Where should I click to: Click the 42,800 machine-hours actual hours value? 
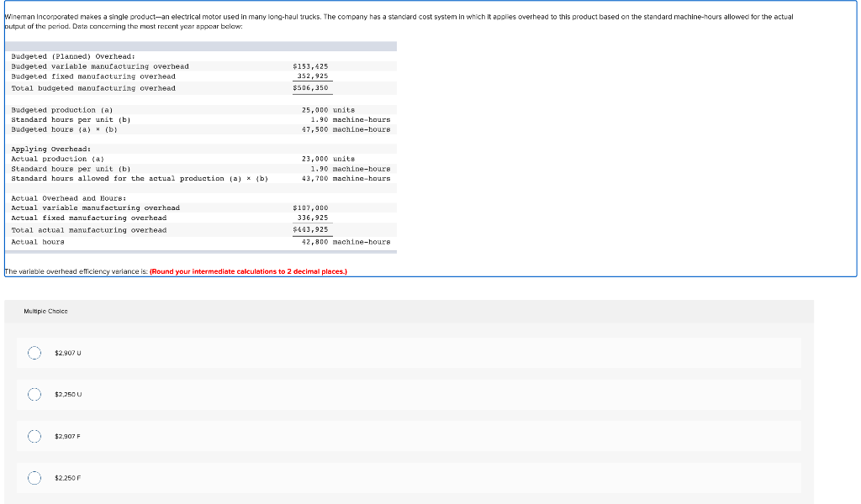346,242
